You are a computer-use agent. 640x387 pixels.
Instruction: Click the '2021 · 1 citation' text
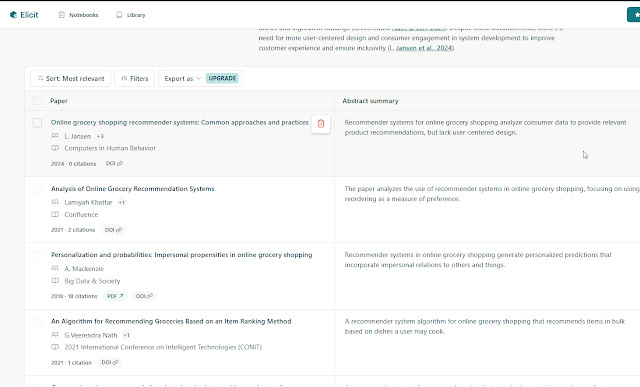71,363
